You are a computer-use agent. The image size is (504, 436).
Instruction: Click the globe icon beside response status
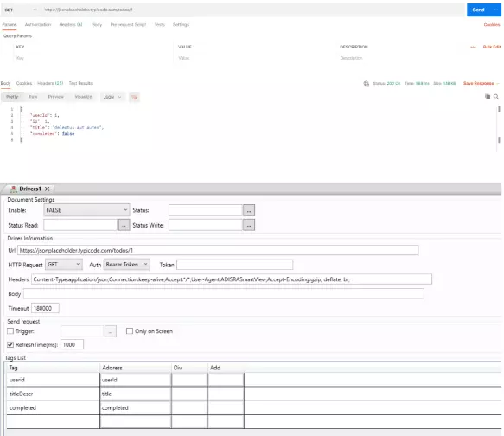tap(366, 83)
